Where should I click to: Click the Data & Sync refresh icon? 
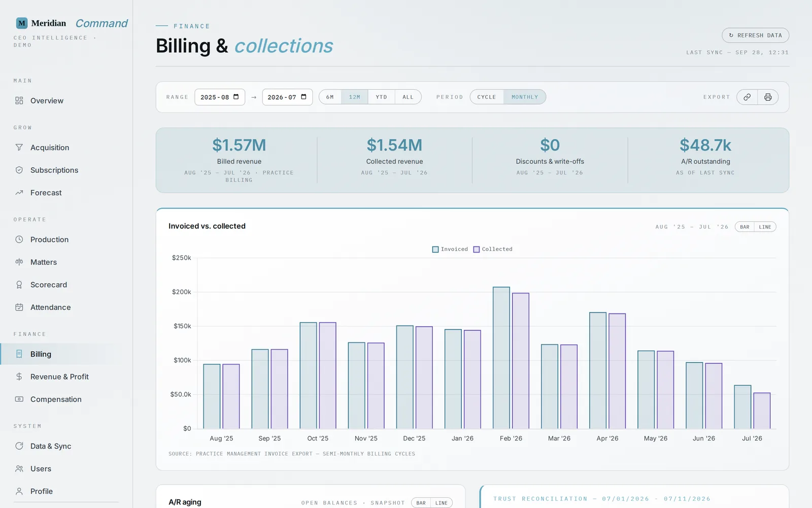pyautogui.click(x=19, y=446)
